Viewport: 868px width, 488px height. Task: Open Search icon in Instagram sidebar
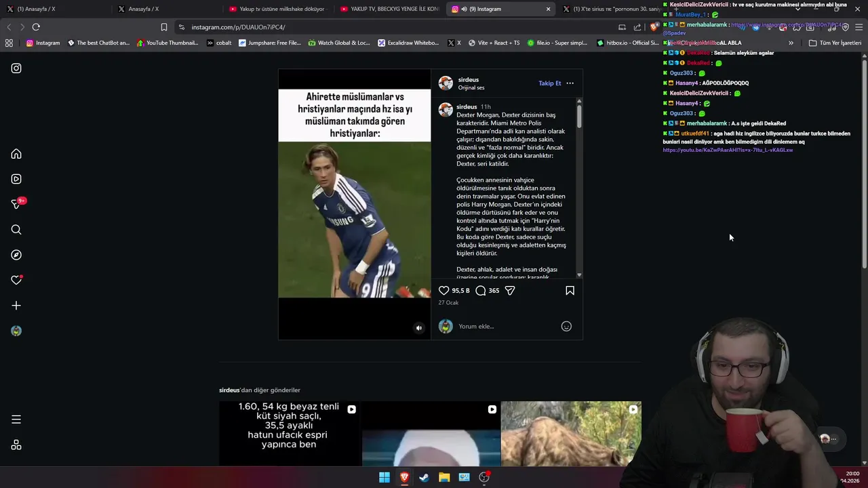[x=16, y=230]
